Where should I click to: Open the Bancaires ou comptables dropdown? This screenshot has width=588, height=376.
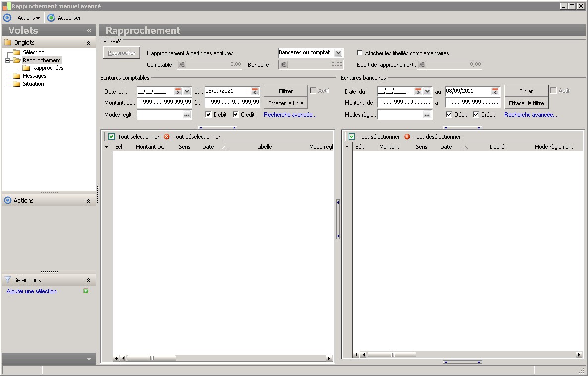(x=338, y=53)
